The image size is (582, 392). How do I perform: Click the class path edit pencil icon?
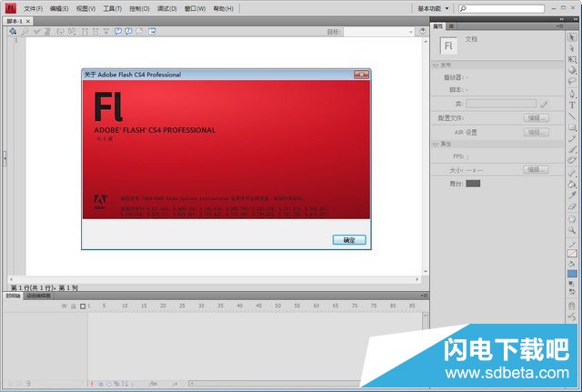pos(544,105)
